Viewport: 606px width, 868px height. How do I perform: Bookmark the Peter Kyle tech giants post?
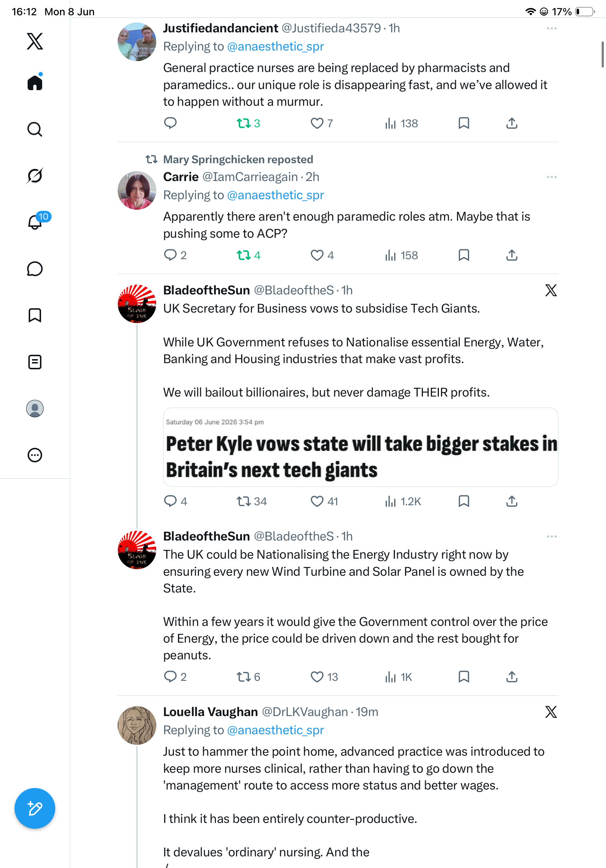(464, 501)
